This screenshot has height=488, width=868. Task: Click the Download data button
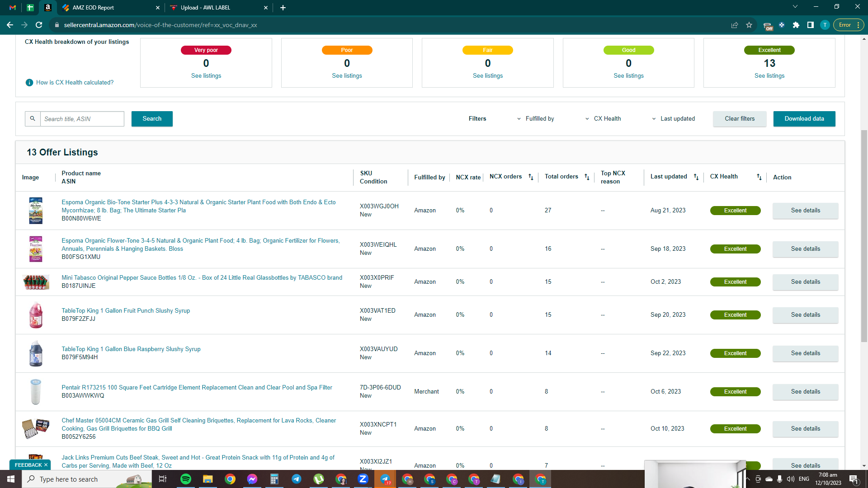(x=804, y=119)
